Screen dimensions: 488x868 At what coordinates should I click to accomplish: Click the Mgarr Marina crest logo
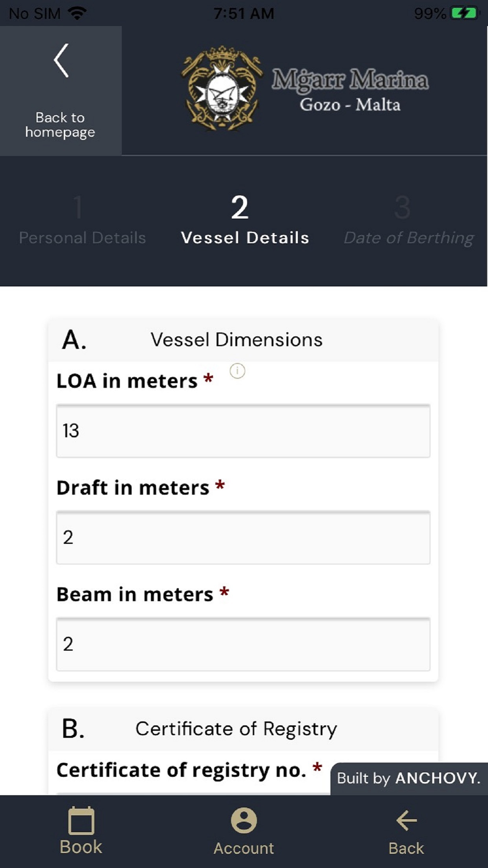coord(222,89)
